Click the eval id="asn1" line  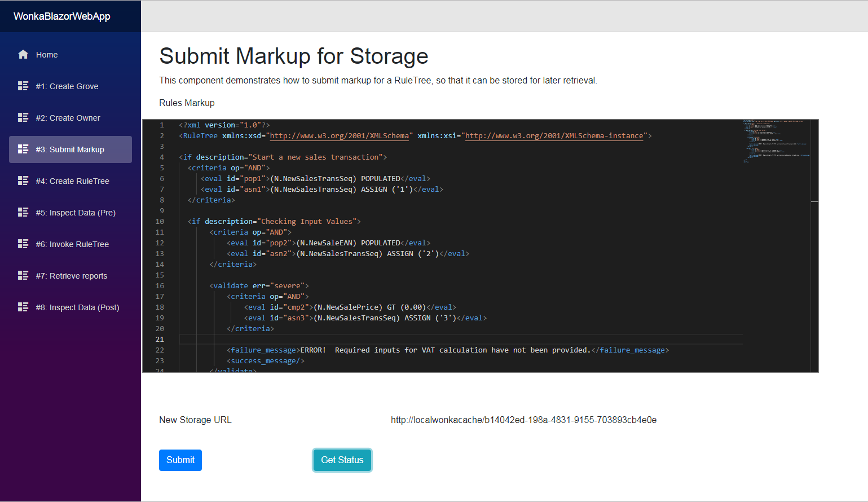coord(322,190)
